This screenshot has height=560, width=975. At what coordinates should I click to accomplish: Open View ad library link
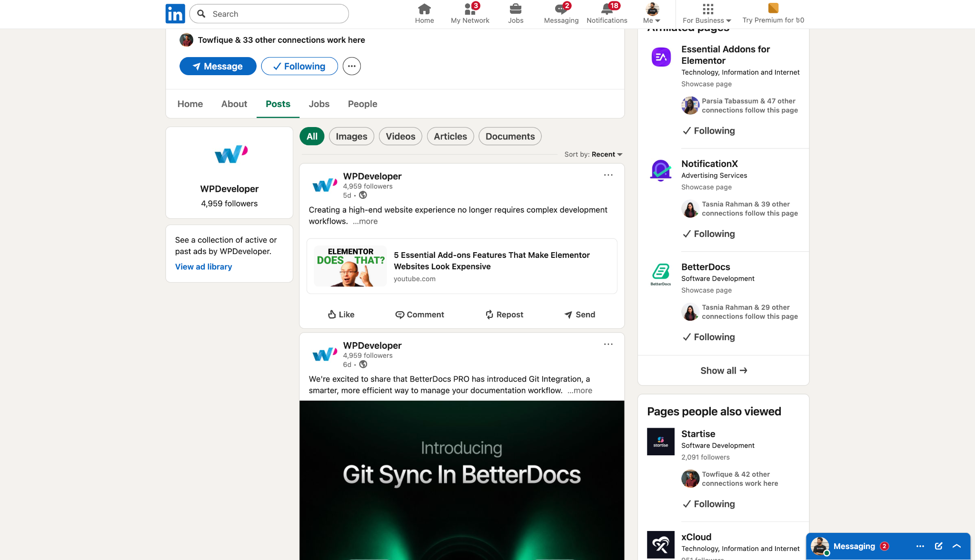[x=203, y=267]
